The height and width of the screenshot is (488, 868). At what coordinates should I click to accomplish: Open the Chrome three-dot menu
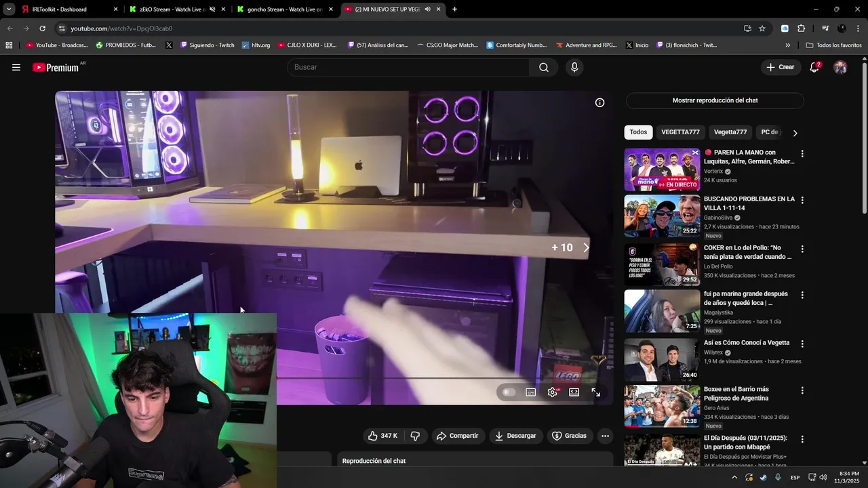858,28
